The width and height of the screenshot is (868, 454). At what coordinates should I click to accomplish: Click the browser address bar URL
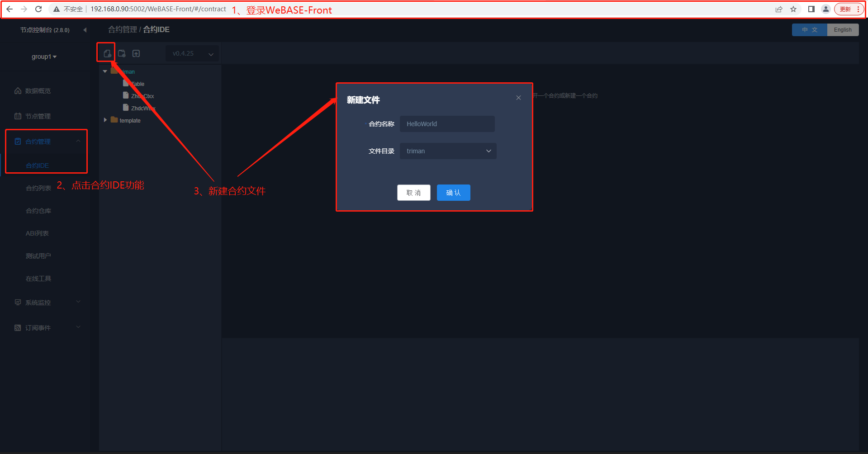[x=158, y=9]
